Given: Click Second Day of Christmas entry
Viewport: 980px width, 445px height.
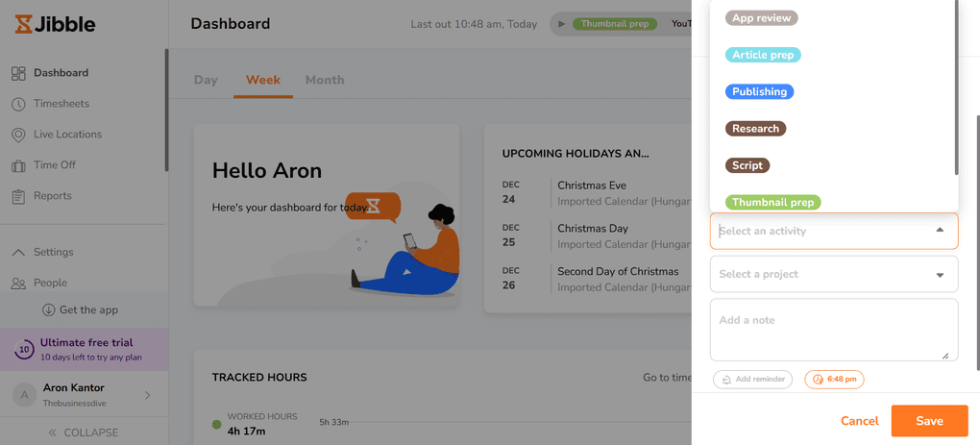Looking at the screenshot, I should coord(618,272).
